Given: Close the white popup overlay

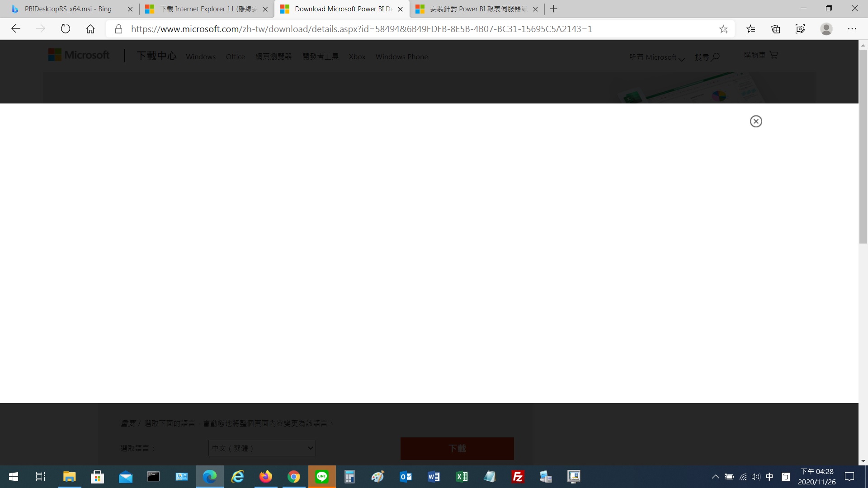Looking at the screenshot, I should 756,121.
